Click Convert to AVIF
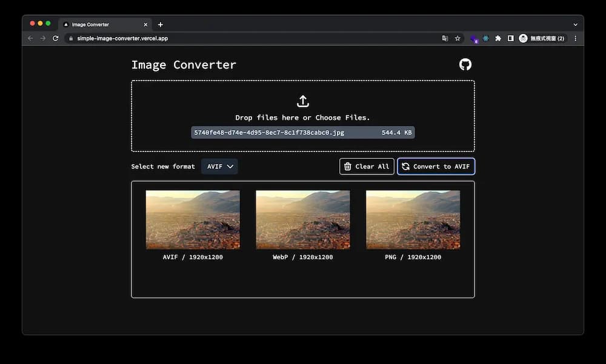The width and height of the screenshot is (606, 364). (436, 166)
